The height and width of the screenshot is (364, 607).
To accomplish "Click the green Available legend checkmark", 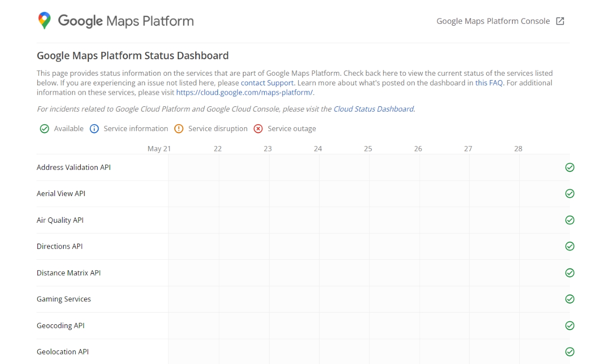I will [x=44, y=129].
